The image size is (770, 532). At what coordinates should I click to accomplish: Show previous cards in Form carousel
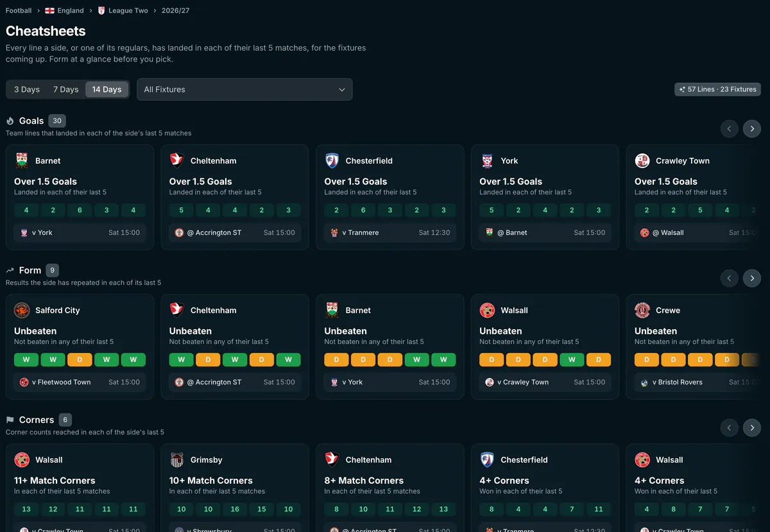pos(729,278)
